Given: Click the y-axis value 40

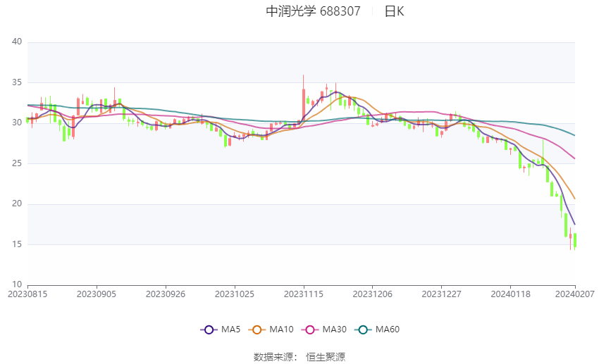Looking at the screenshot, I should point(17,42).
